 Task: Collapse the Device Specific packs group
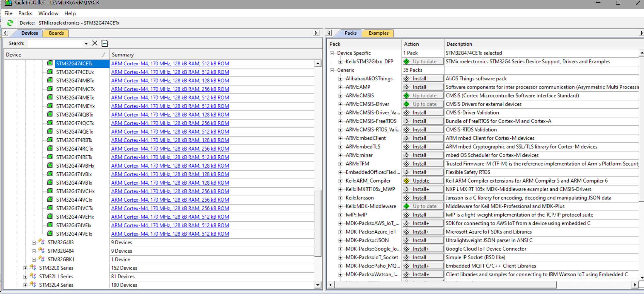tap(332, 53)
